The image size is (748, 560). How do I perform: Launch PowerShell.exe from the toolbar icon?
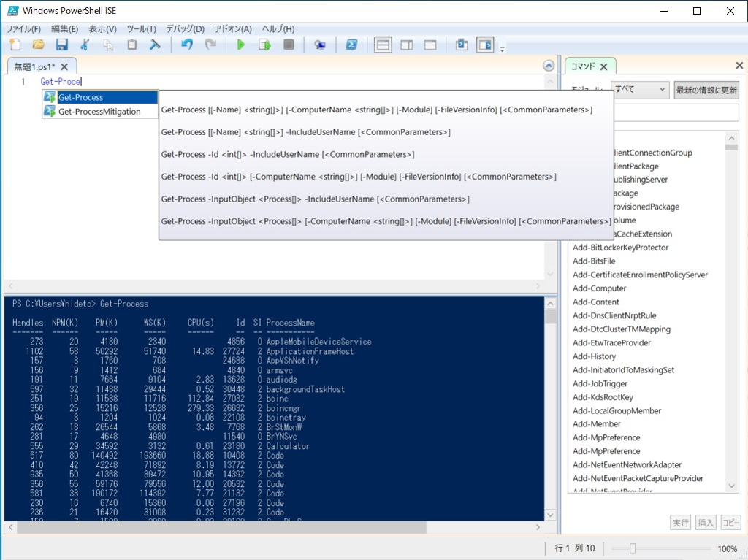tap(352, 45)
